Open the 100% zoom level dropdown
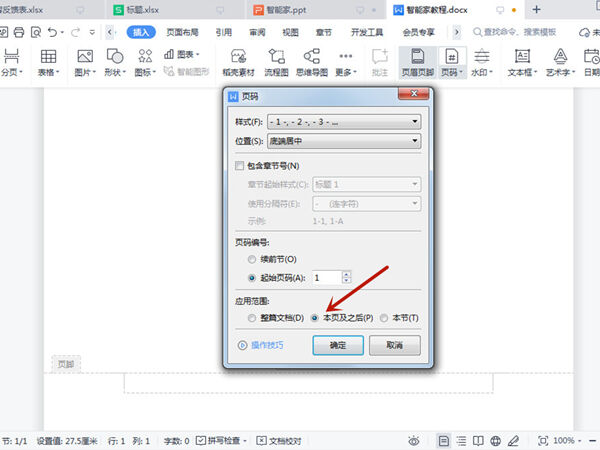This screenshot has width=600, height=450. pos(568,441)
